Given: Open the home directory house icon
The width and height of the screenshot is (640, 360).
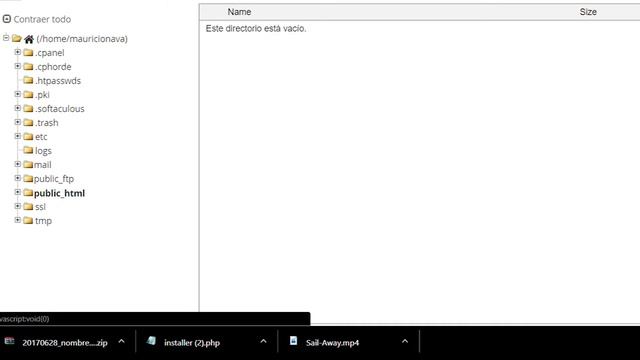Looking at the screenshot, I should [29, 39].
